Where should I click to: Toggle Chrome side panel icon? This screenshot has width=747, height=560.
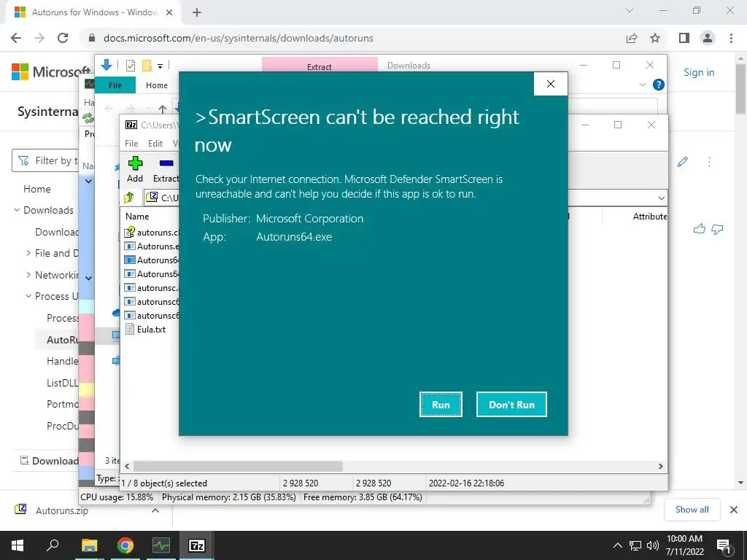(x=684, y=38)
